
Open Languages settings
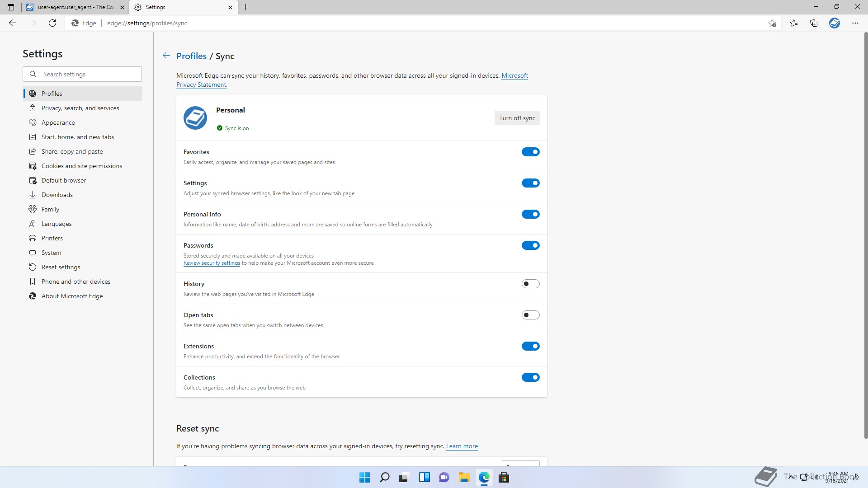[82, 224]
